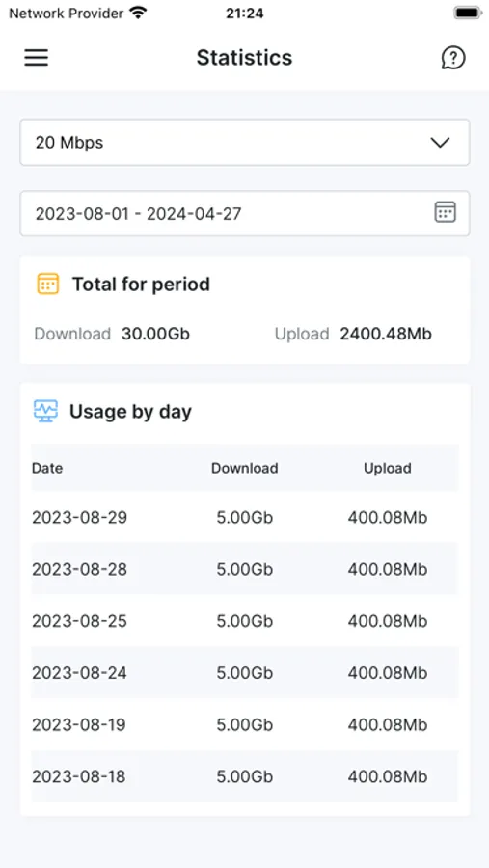Select the 2023-08-29 date row
Screen dimensions: 489x868
pyautogui.click(x=245, y=518)
